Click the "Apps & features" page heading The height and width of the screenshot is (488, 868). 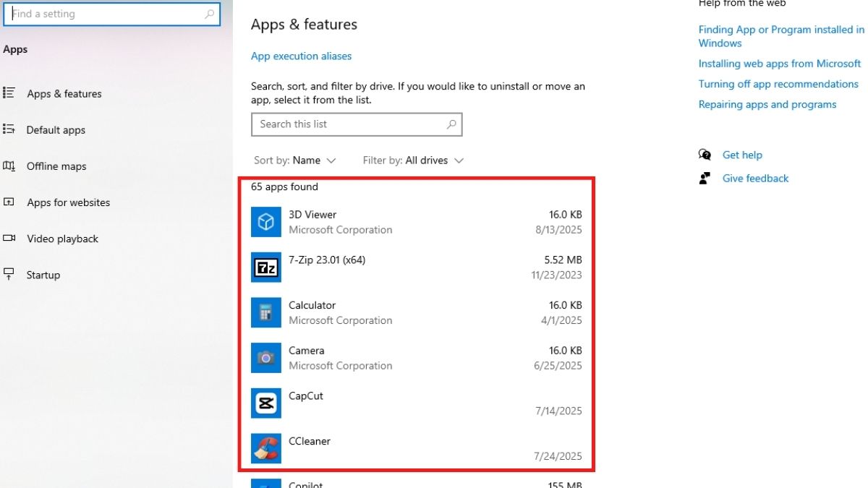[304, 24]
